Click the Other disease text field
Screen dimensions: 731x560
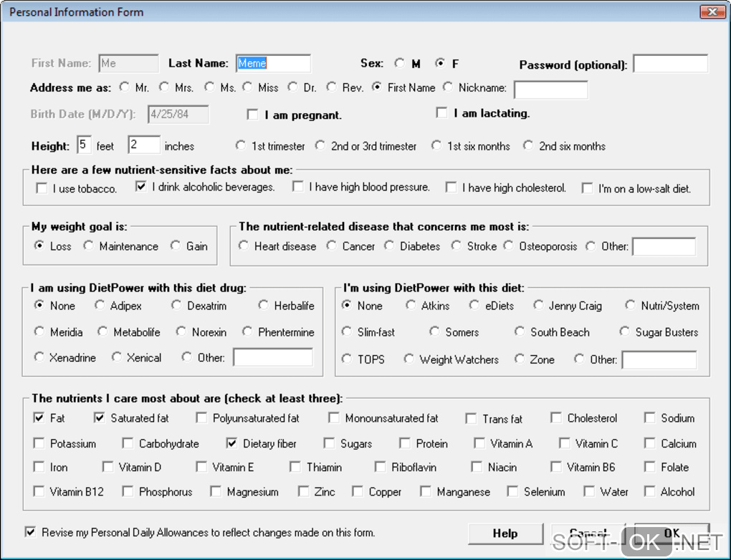664,246
